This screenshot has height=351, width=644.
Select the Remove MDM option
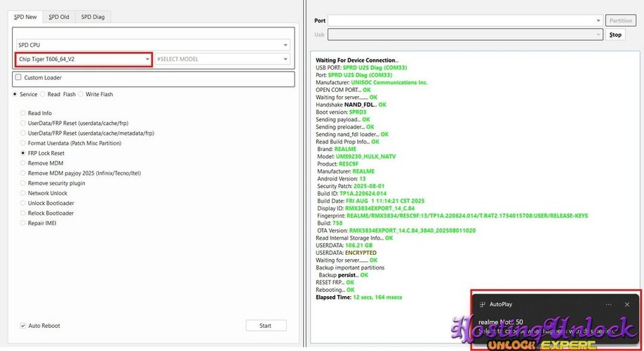(23, 163)
